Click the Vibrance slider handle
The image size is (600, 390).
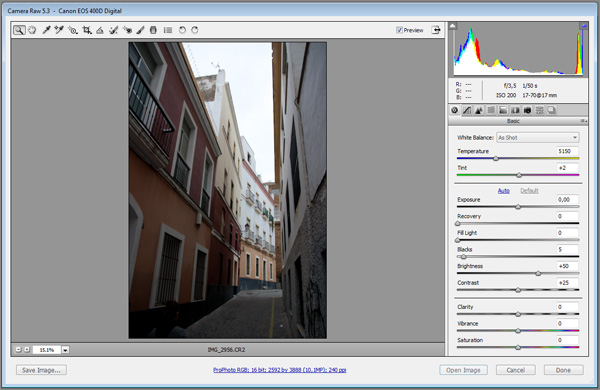tap(518, 331)
